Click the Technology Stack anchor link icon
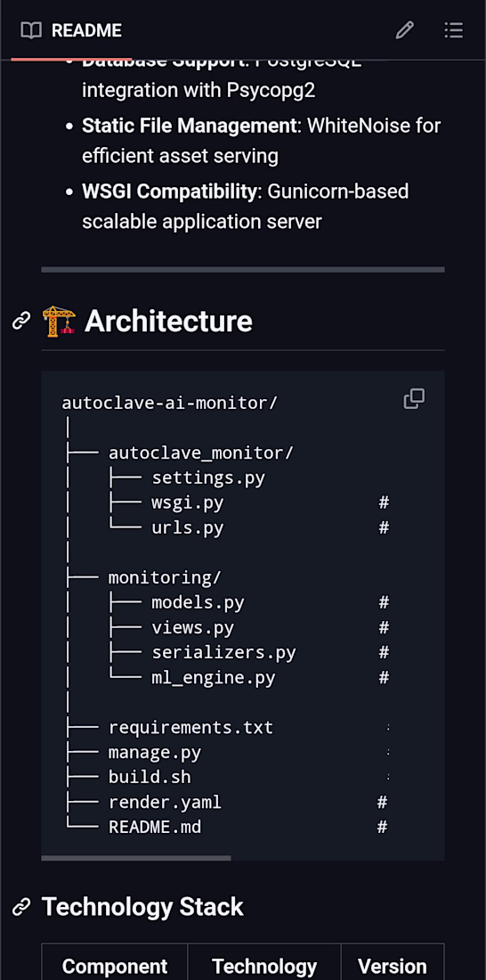 22,907
